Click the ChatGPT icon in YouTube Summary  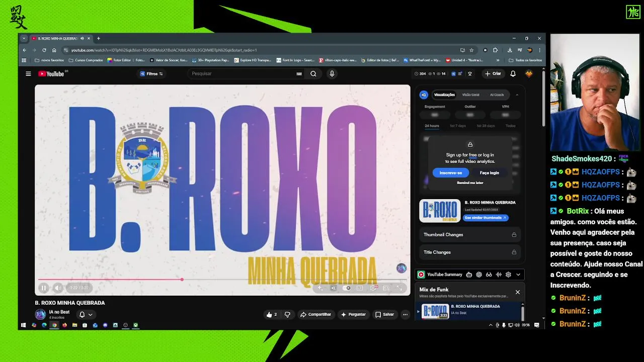479,275
